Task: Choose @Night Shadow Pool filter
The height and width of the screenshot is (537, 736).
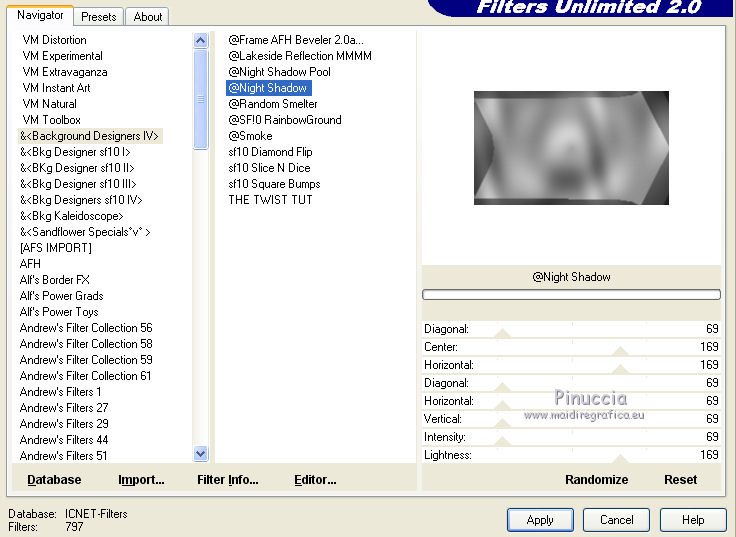Action: tap(279, 72)
